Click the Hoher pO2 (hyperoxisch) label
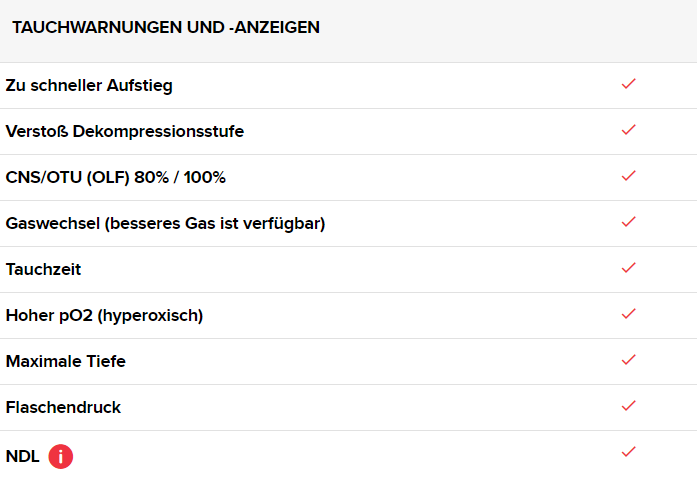The height and width of the screenshot is (477, 697). pyautogui.click(x=104, y=316)
